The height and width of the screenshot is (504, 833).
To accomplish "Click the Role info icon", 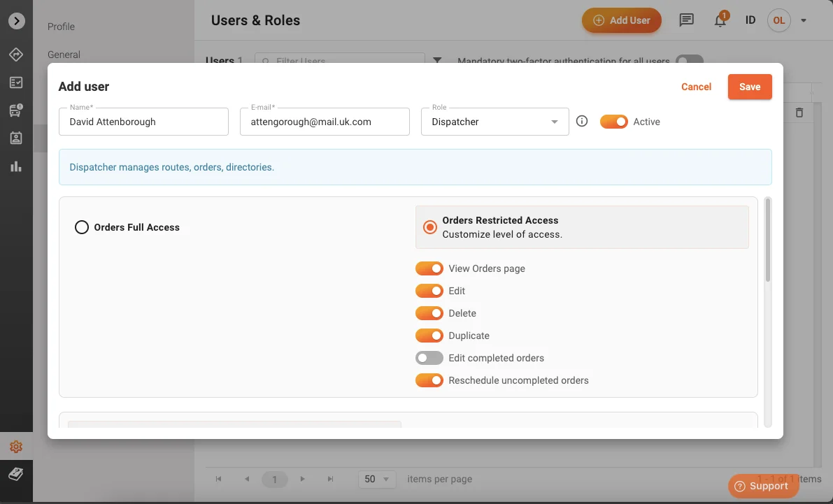I will point(582,121).
